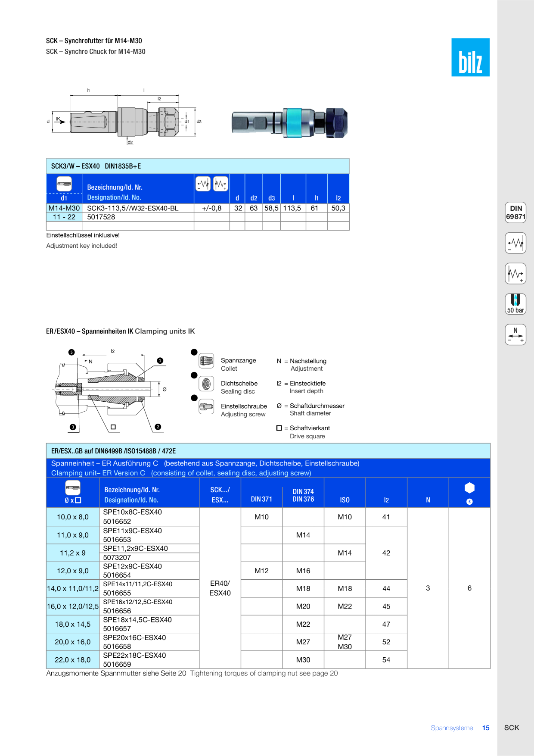Viewport: 534px width, 756px height.
Task: Click 'SPE14x11/11,2C-ESX40' designation
Action: [x=138, y=584]
